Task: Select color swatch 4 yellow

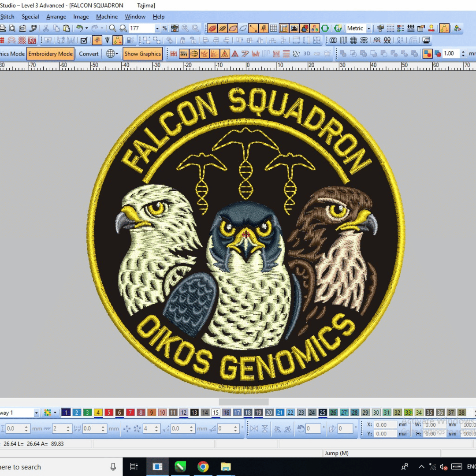Action: [98, 413]
